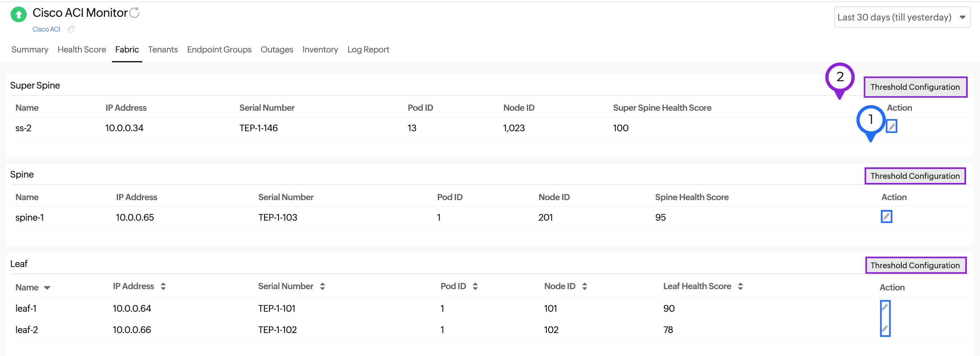Click the edit pencil for leaf-2
The height and width of the screenshot is (356, 980).
tap(885, 329)
